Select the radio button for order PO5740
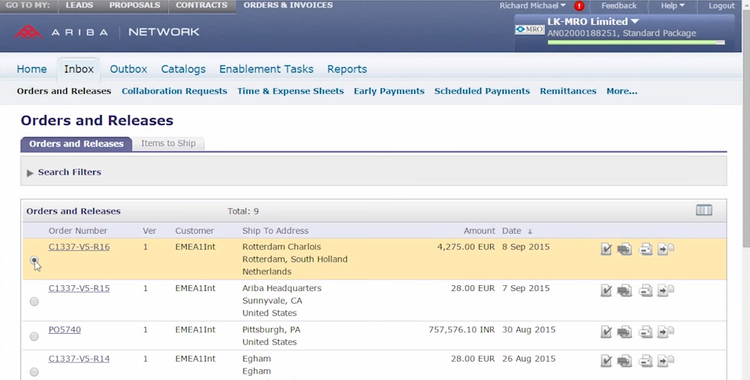750x380 pixels. [x=34, y=336]
